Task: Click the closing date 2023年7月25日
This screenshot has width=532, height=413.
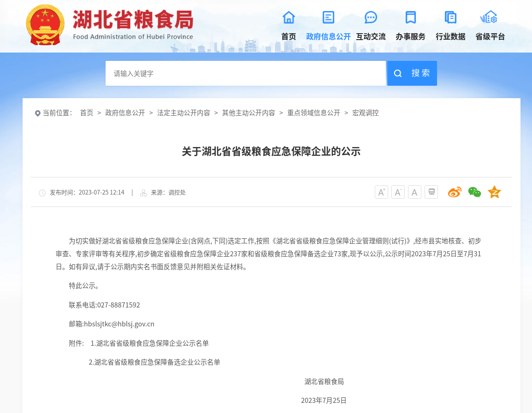Action: click(324, 401)
